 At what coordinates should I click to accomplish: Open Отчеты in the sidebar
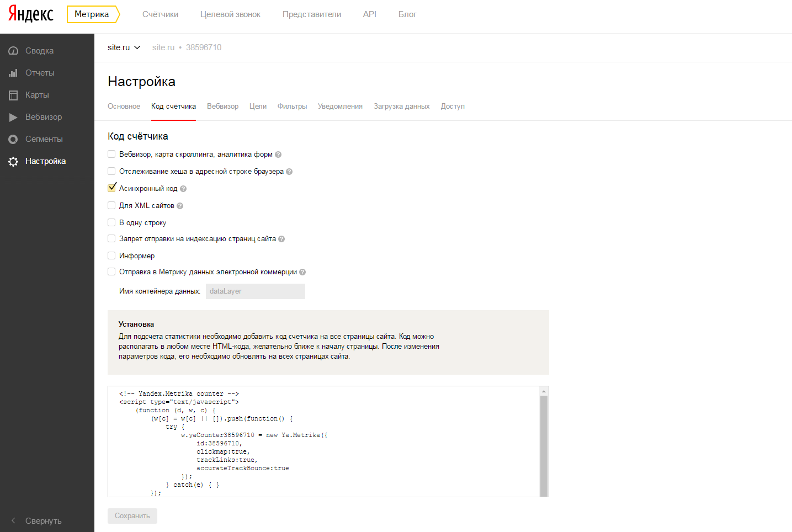(40, 73)
